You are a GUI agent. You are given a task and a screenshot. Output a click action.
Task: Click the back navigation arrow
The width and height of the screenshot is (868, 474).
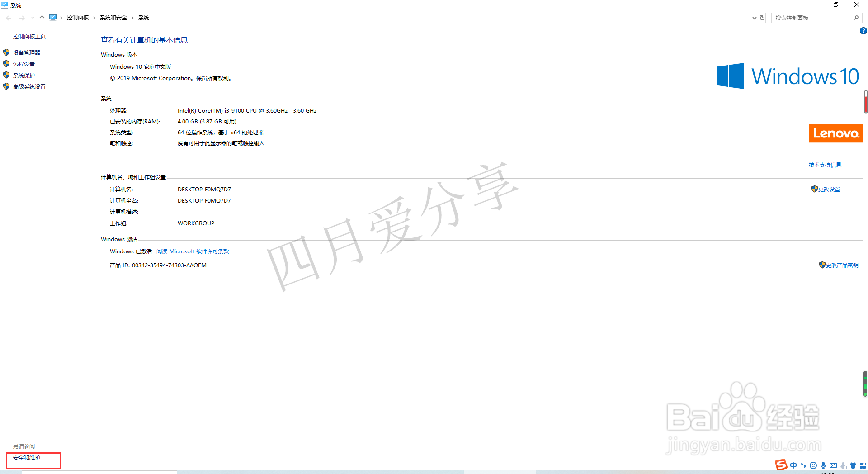click(x=9, y=18)
